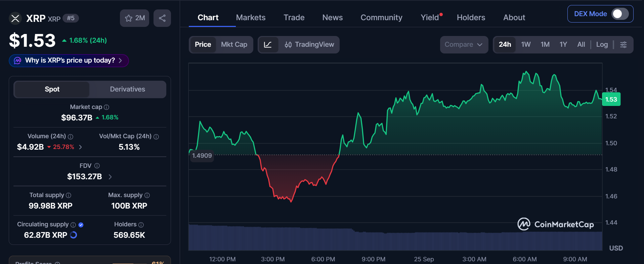Click the verified checkmark badge
The height and width of the screenshot is (264, 644).
point(81,225)
